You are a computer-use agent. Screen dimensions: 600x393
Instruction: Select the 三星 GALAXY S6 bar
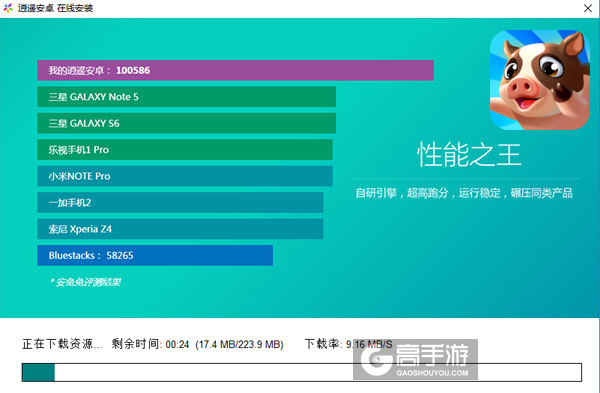pos(186,123)
